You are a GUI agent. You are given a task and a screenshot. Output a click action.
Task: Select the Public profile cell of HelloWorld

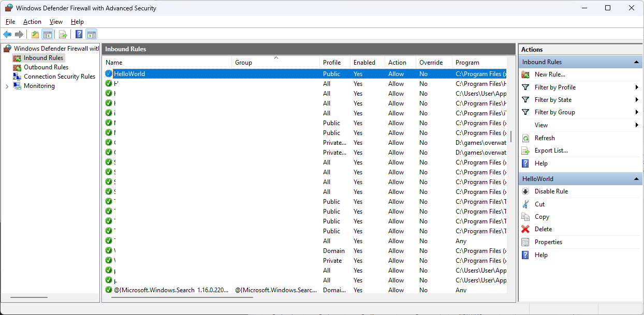tap(332, 74)
